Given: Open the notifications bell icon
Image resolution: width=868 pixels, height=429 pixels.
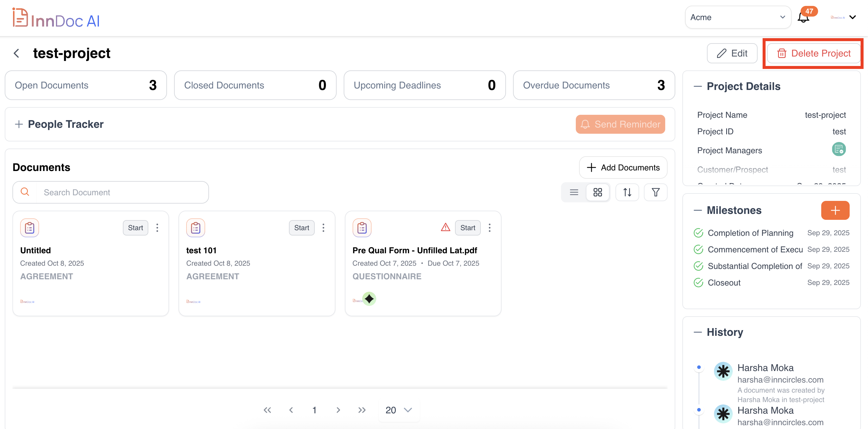Looking at the screenshot, I should point(803,17).
